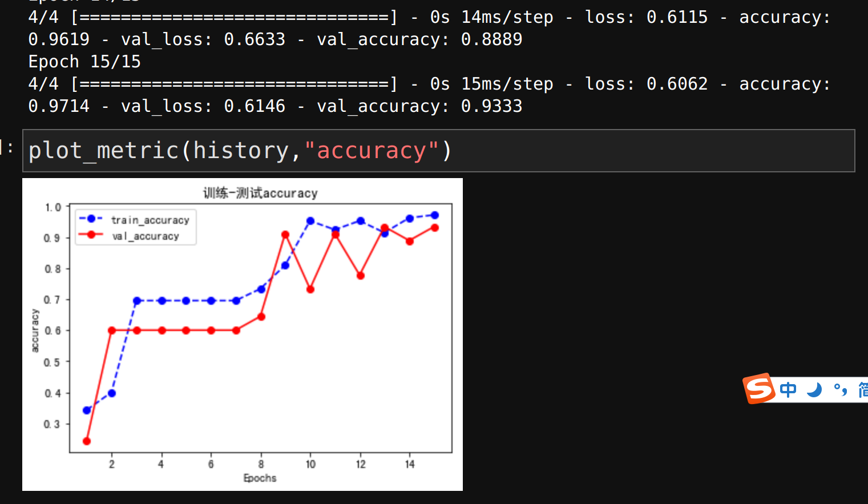Click the plot_metric code cell input

[x=438, y=151]
